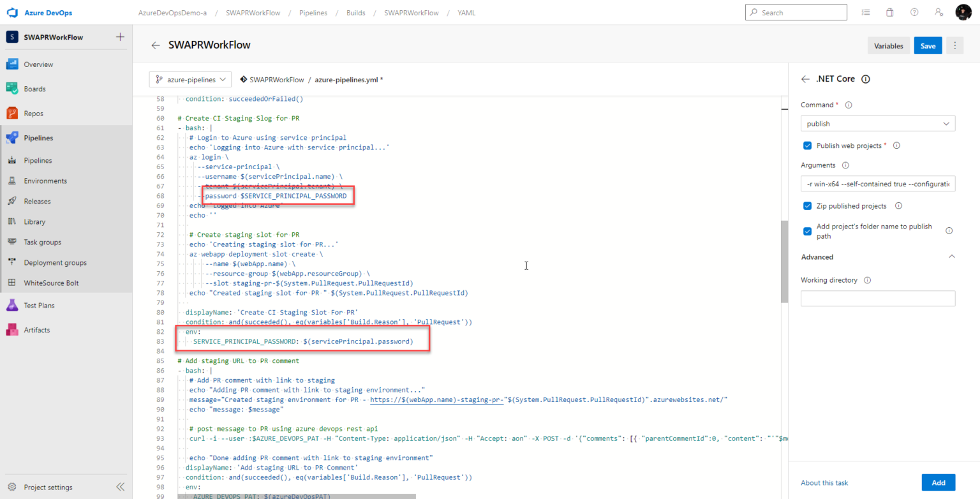Toggle Zip published projects checkbox
Viewport: 980px width, 499px height.
(x=807, y=205)
